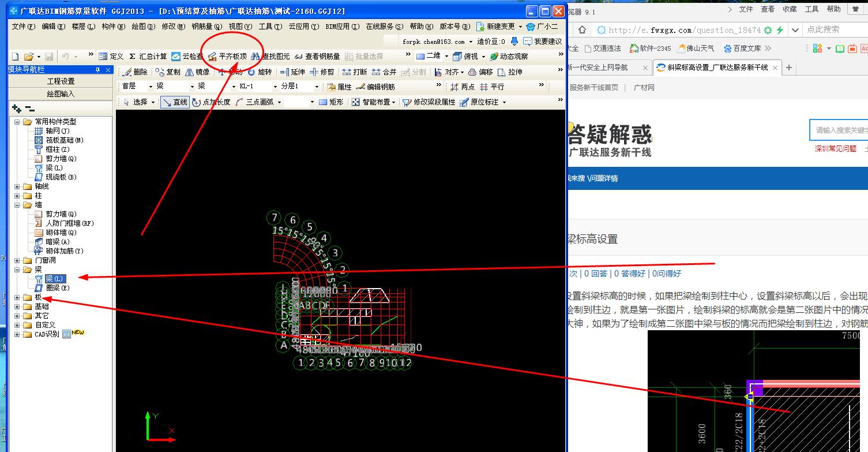Screen dimensions: 868x452
Task: Switch to 新一代安全上网导航 browser tab
Action: coord(609,68)
